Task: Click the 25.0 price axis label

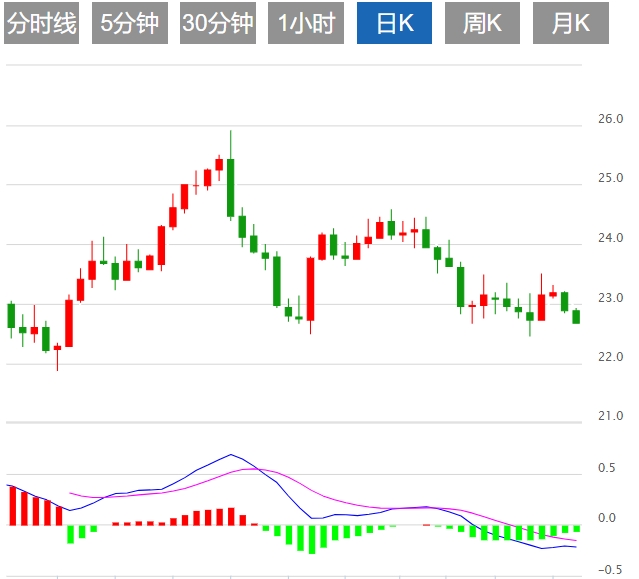Action: 610,178
